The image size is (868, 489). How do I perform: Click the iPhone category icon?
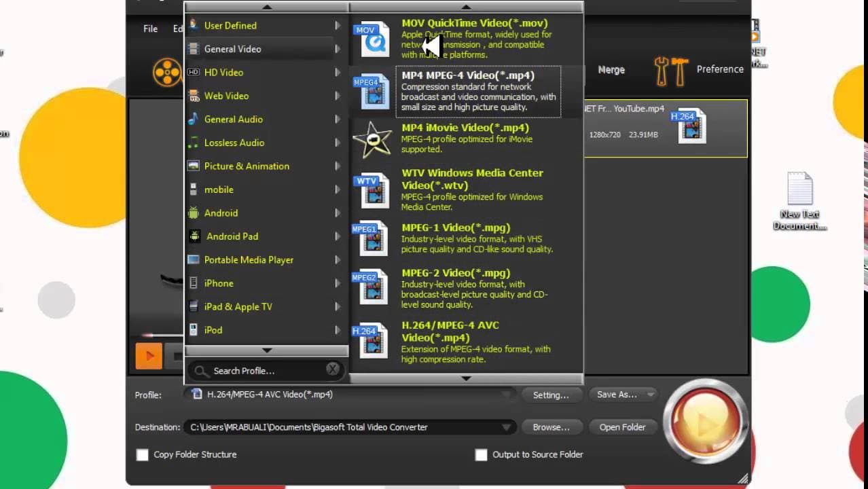coord(194,283)
